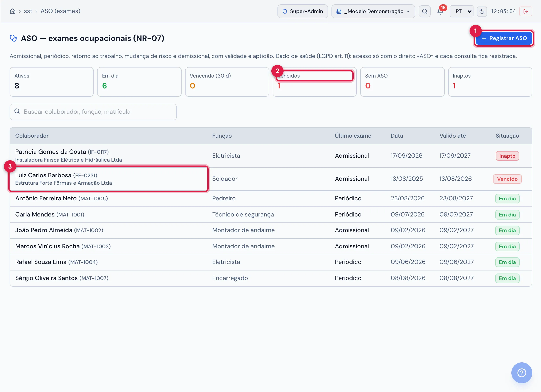
Task: Click the Vencido status badge
Action: click(x=507, y=179)
